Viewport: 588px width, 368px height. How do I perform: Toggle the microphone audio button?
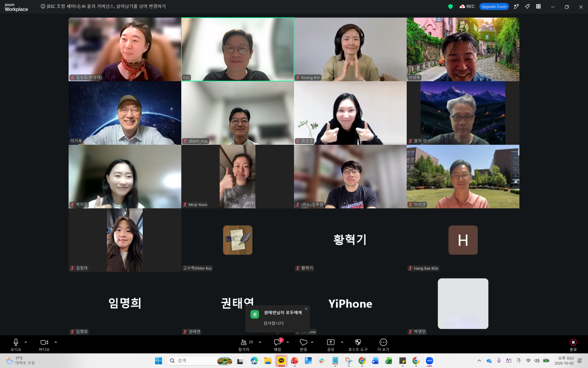(x=16, y=345)
